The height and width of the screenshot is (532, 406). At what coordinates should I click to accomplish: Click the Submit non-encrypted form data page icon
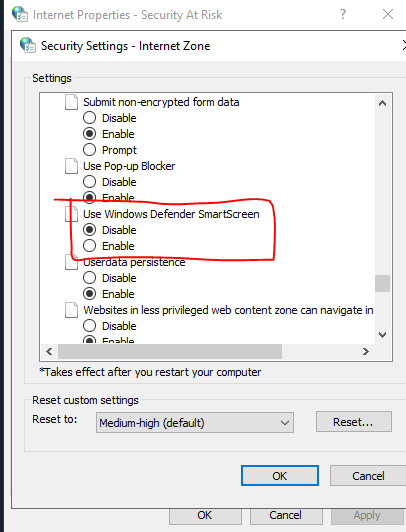click(x=71, y=102)
